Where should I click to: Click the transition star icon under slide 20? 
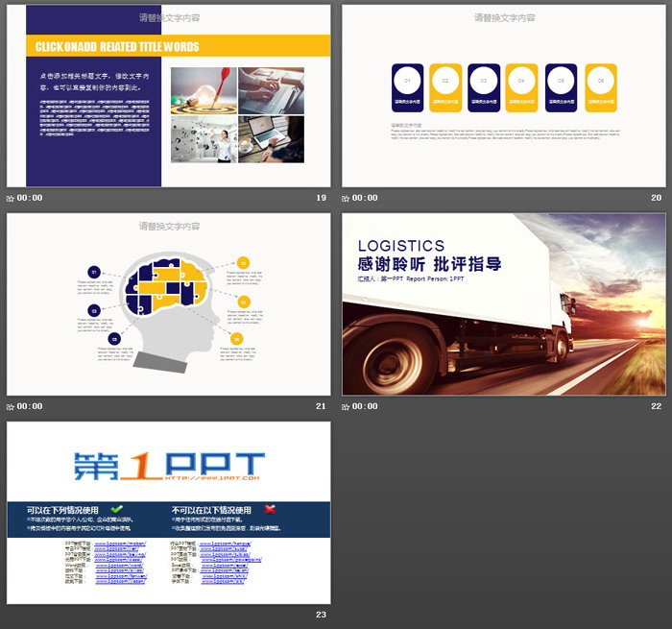click(347, 198)
